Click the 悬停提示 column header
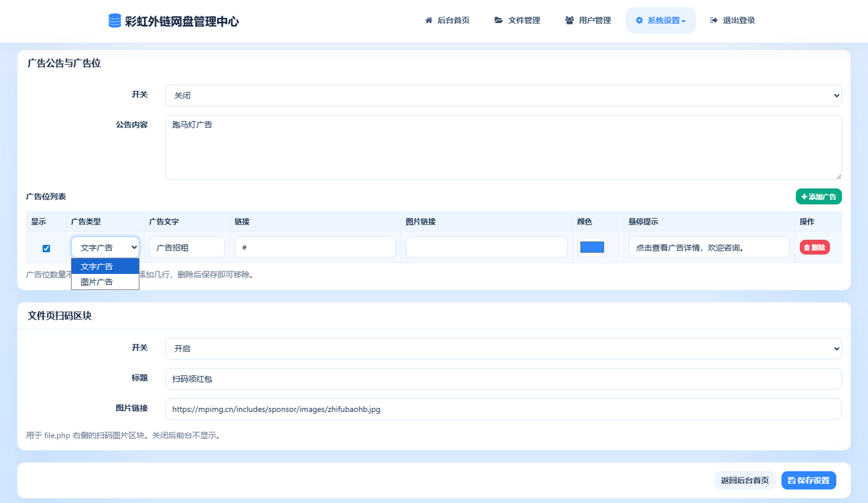The image size is (868, 503). tap(643, 222)
